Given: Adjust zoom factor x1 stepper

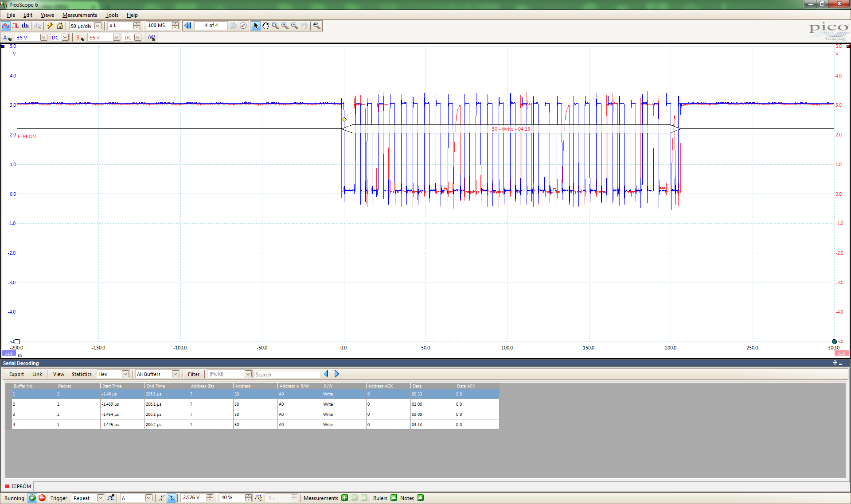Looking at the screenshot, I should (137, 26).
